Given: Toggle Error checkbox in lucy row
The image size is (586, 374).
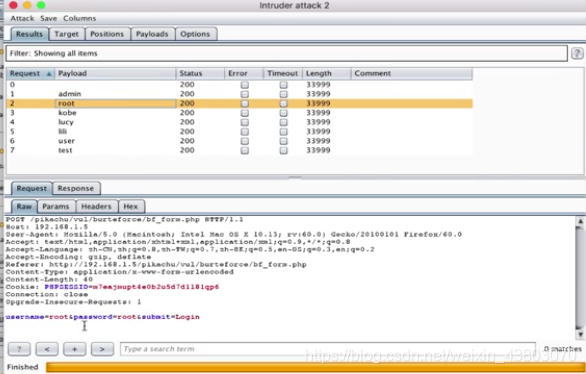Looking at the screenshot, I should [x=245, y=122].
